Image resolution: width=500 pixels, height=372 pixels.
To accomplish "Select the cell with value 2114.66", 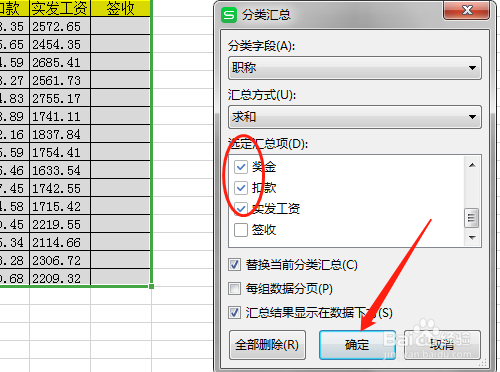I will coord(60,242).
